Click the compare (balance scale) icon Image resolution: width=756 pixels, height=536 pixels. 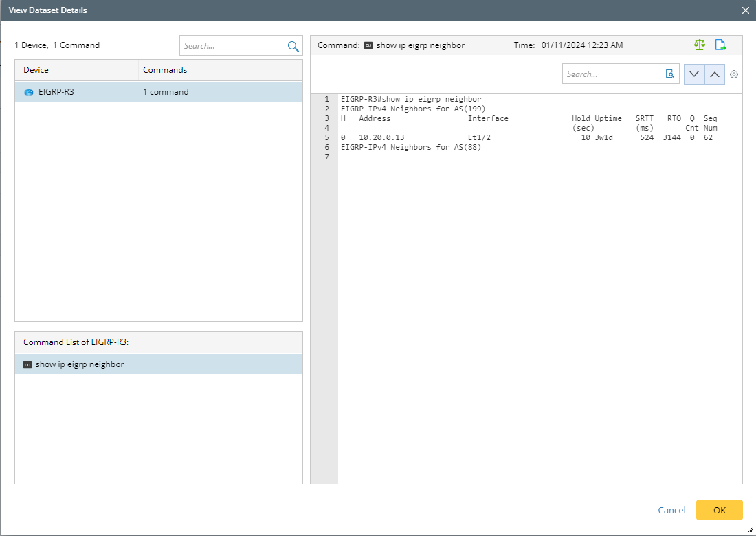point(700,45)
